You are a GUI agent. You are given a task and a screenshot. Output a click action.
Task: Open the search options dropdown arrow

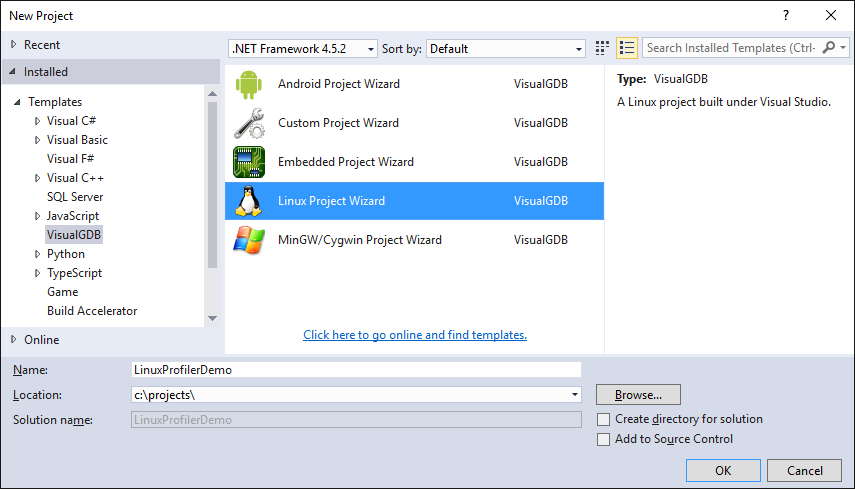click(843, 48)
